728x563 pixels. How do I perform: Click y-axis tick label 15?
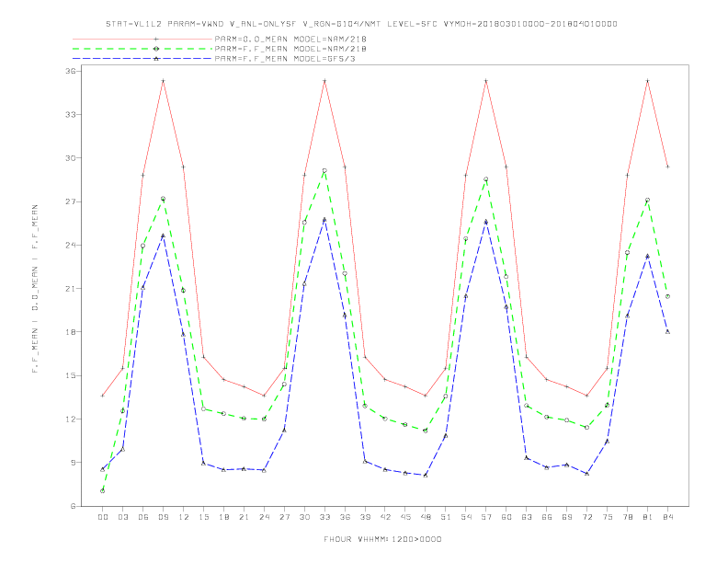tap(71, 375)
